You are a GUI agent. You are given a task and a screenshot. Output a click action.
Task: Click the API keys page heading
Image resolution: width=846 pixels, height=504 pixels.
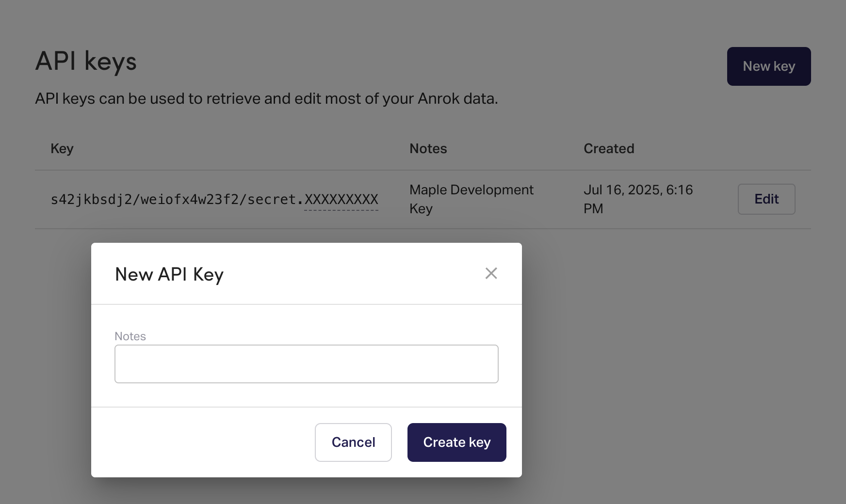pyautogui.click(x=86, y=62)
